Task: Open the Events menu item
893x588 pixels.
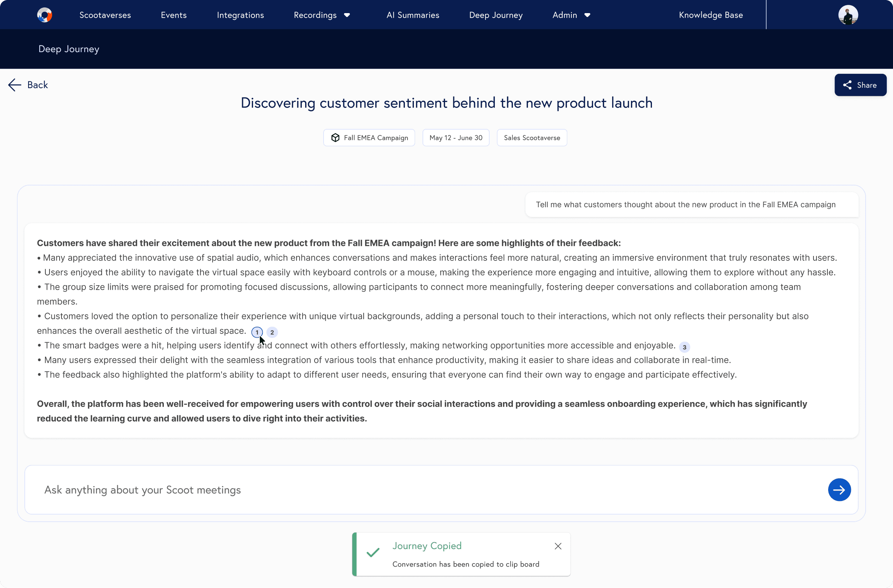Action: point(173,15)
